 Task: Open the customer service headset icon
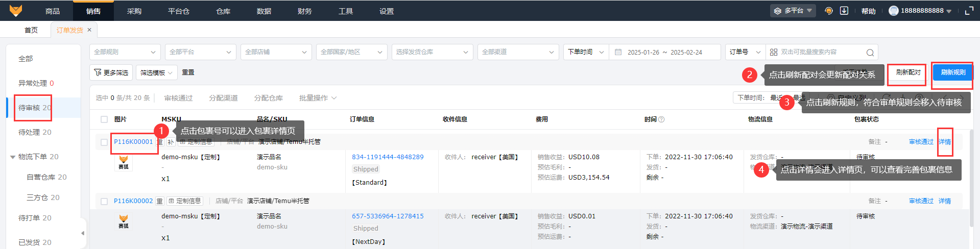(x=829, y=11)
